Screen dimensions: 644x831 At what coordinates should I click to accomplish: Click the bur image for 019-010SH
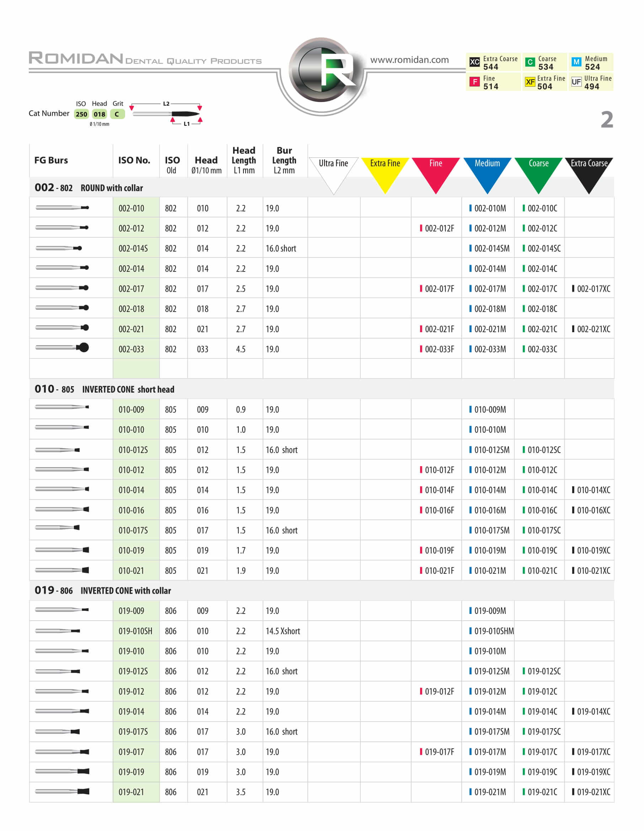(x=58, y=631)
